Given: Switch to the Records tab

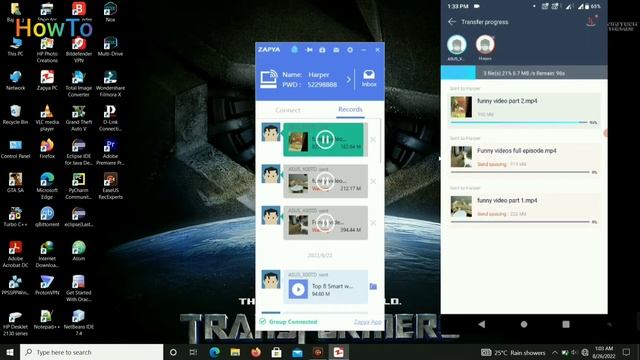Looking at the screenshot, I should coord(350,109).
